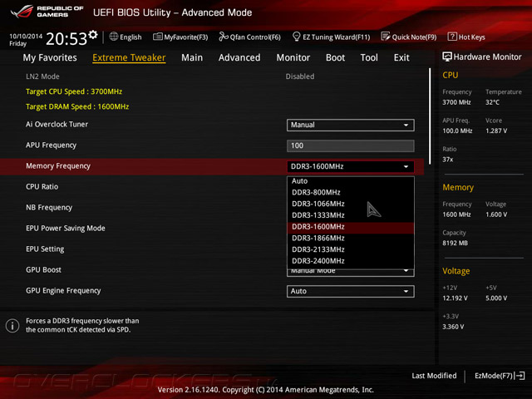Click the Hardware Monitor screen icon
This screenshot has height=399, width=532.
coord(447,57)
